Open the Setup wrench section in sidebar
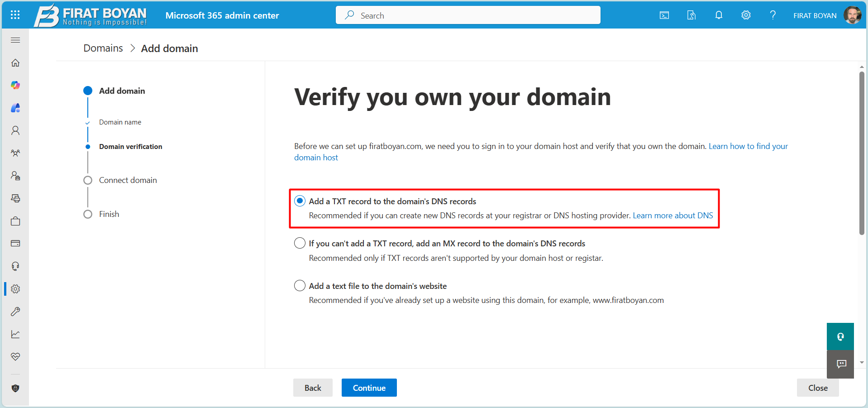The height and width of the screenshot is (408, 868). 15,312
